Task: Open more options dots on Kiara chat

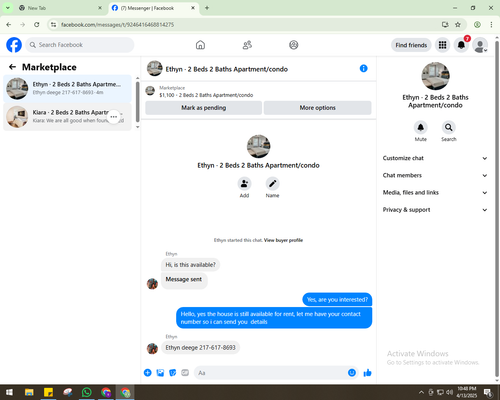Action: tap(114, 117)
